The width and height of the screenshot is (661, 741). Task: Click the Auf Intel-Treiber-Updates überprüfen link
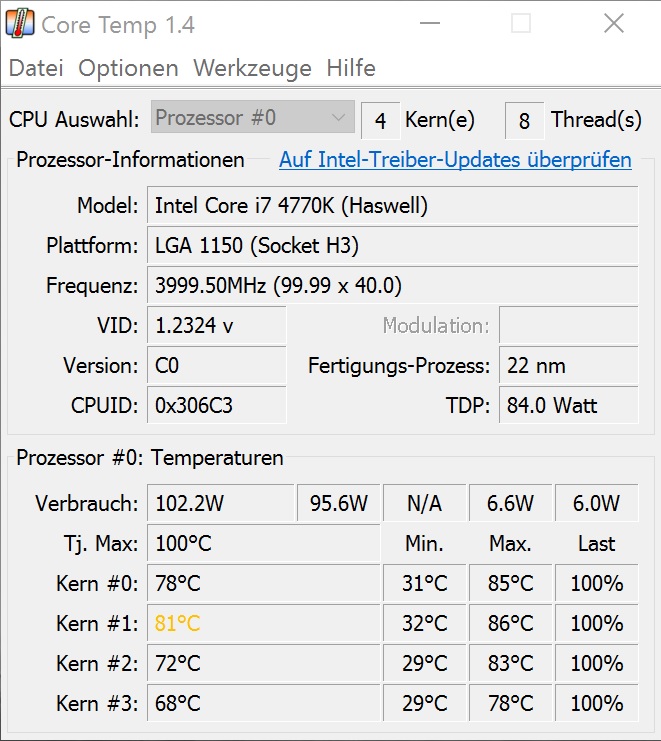(x=455, y=160)
